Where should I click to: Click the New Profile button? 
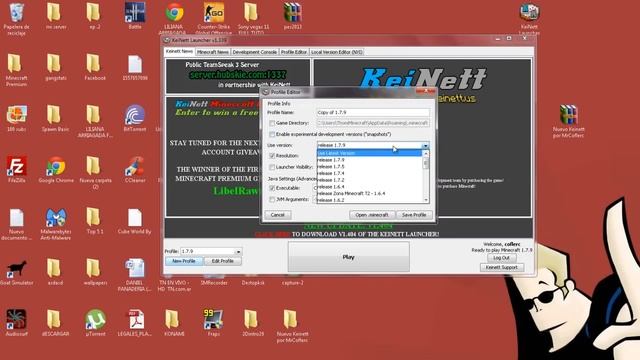[x=184, y=261]
